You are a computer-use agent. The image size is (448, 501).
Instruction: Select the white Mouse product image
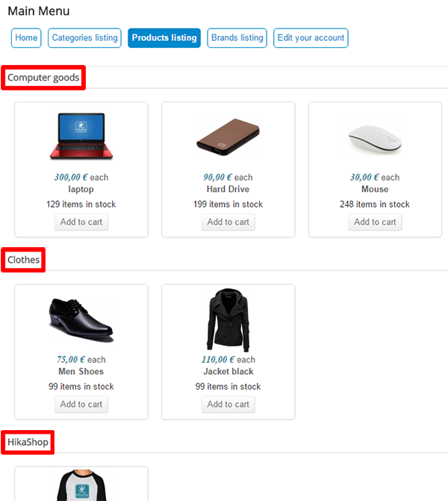[x=375, y=138]
